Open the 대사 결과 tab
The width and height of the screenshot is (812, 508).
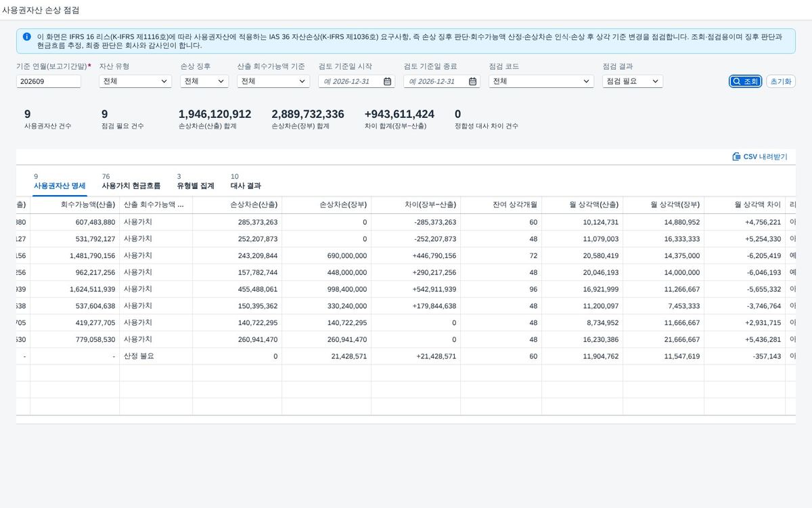[246, 186]
